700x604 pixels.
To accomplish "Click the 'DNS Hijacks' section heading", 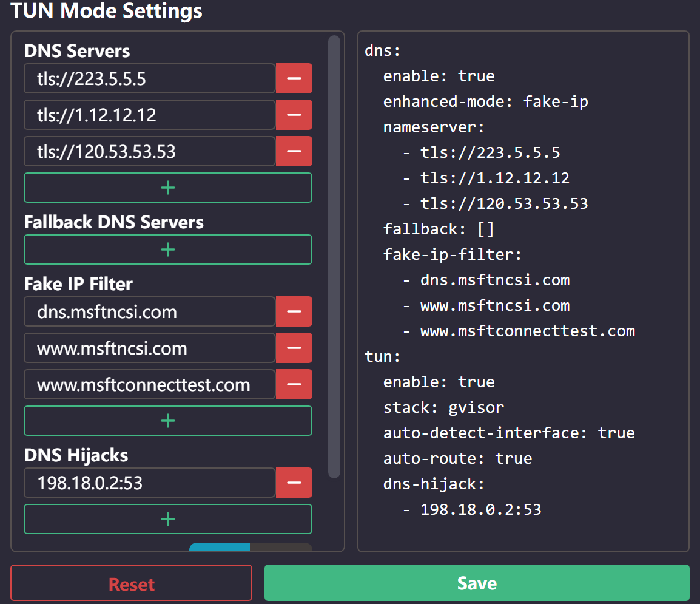I will coord(76,455).
